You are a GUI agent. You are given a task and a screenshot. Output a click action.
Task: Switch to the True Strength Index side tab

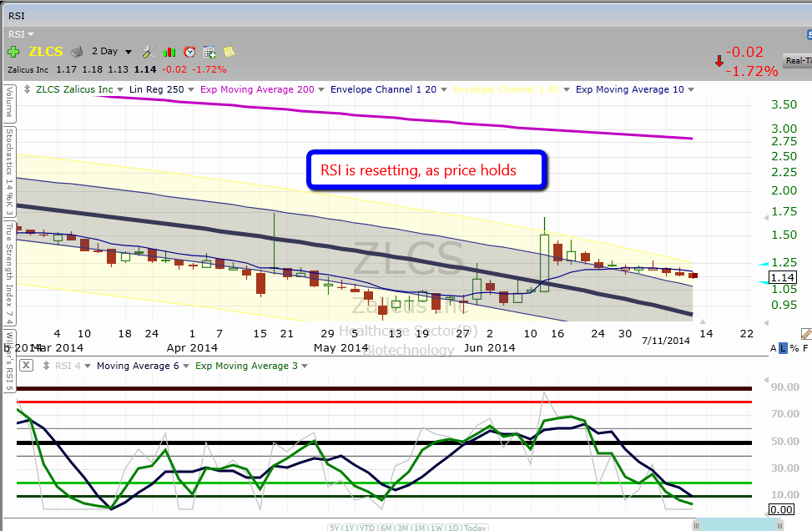click(10, 271)
